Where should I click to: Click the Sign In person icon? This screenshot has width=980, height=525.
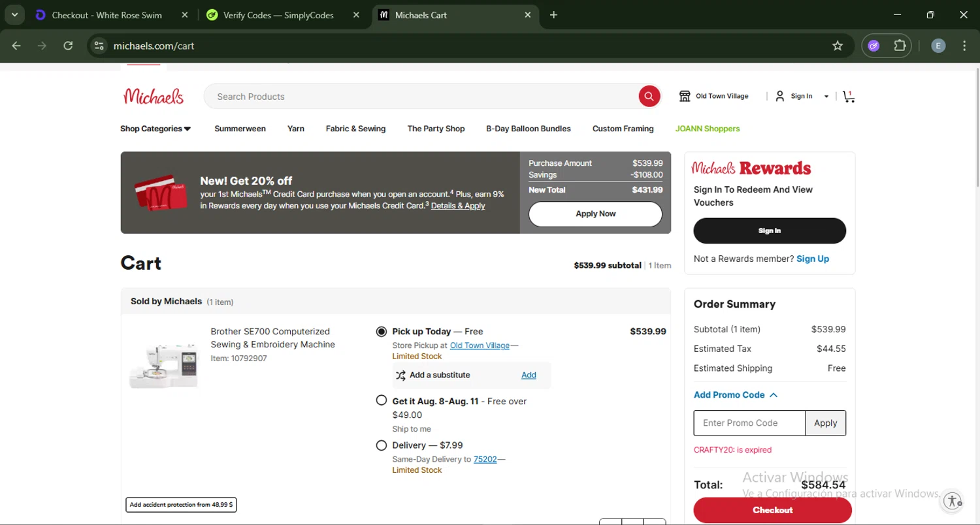(779, 96)
